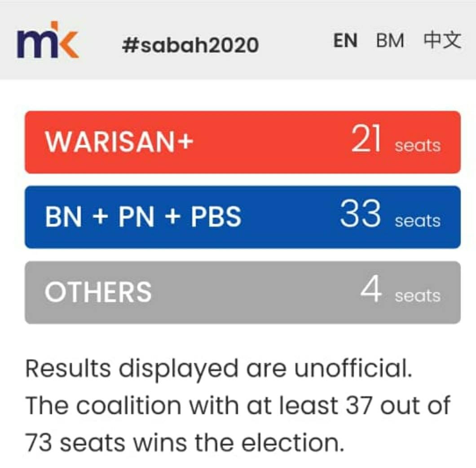Tap the word seats in WARISAN+ bar
476x468 pixels.
[x=418, y=145]
